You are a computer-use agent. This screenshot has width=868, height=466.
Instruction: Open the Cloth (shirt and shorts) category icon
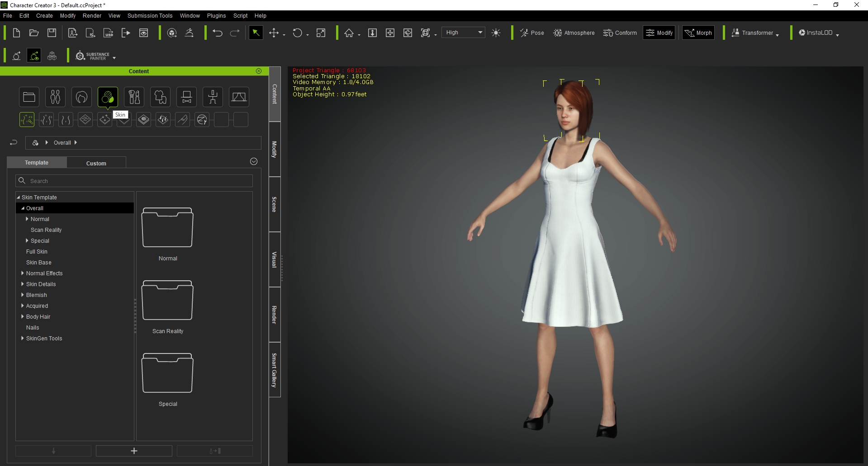160,97
